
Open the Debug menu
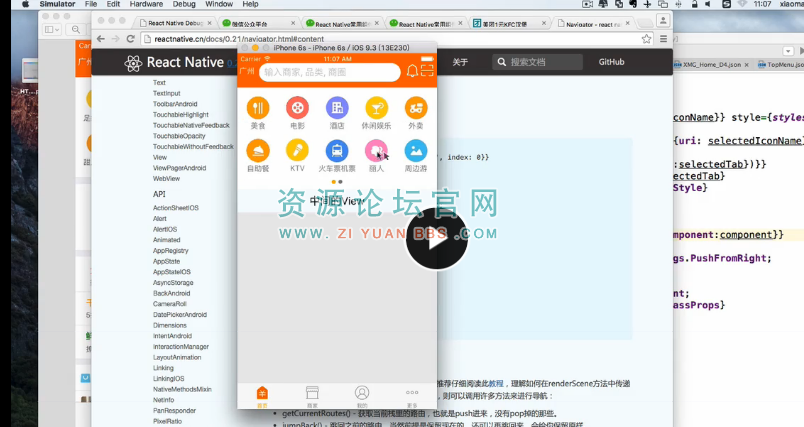click(x=184, y=4)
